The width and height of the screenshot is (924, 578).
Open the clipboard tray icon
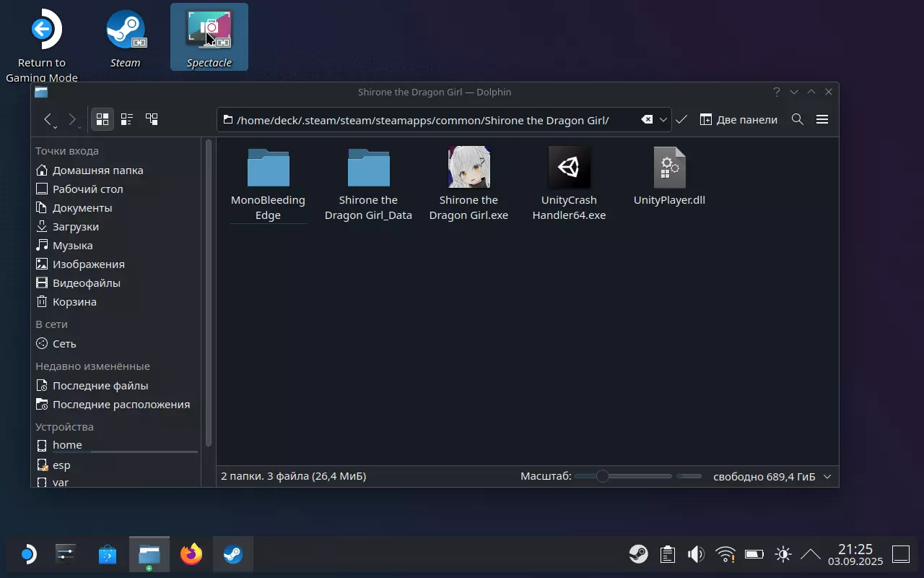[x=668, y=554]
